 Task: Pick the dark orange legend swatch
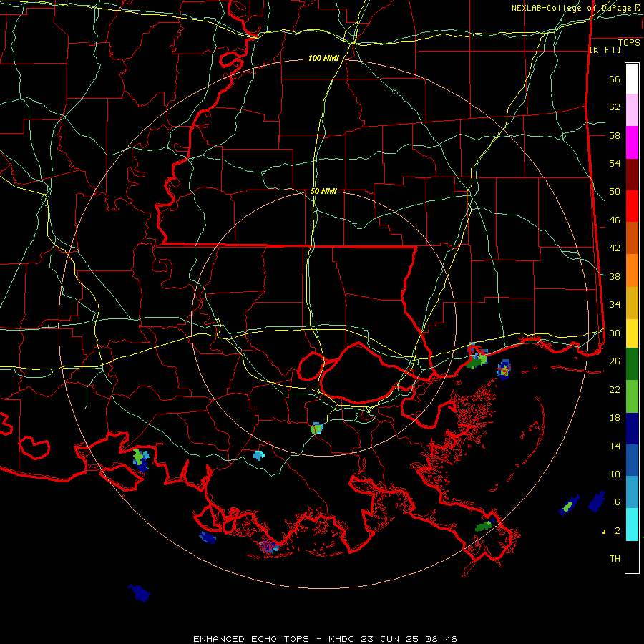coord(632,238)
